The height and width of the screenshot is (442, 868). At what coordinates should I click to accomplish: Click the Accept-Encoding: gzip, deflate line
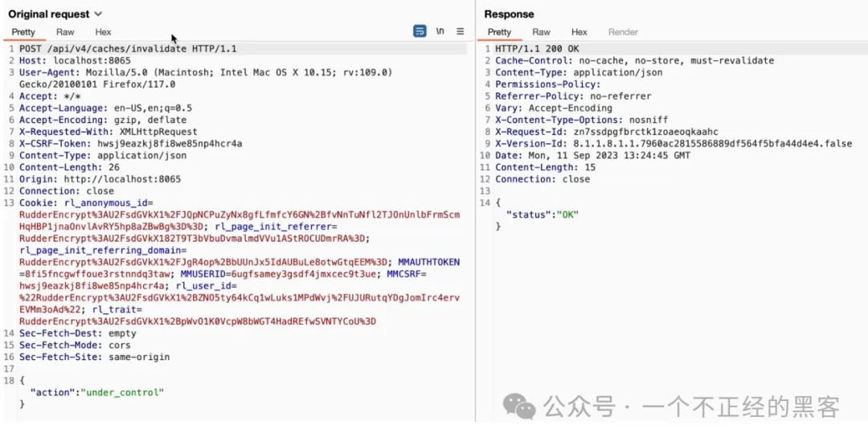point(103,120)
